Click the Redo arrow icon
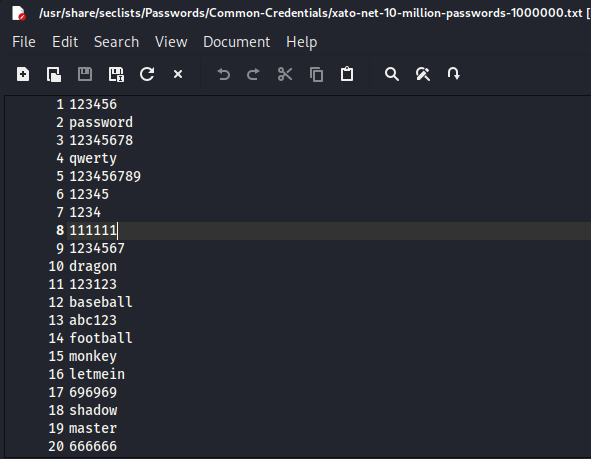591x459 pixels. [253, 74]
